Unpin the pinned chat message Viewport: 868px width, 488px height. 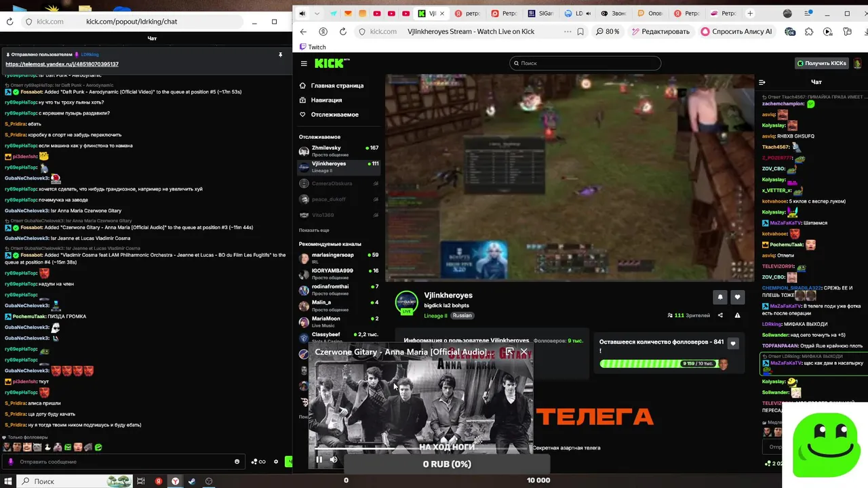click(x=280, y=54)
